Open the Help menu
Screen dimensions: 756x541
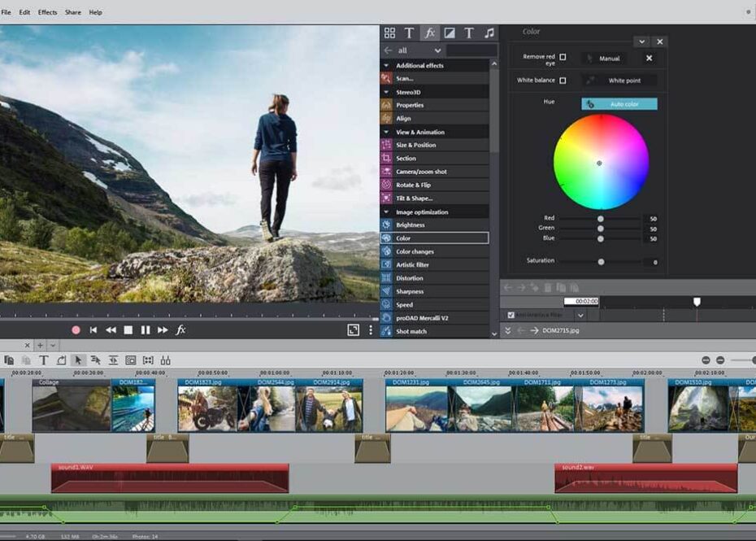tap(95, 12)
